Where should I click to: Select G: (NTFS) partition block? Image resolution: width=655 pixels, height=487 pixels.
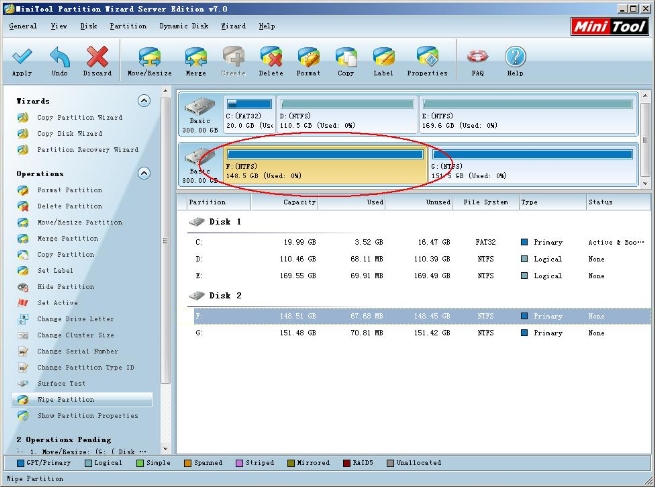(x=533, y=165)
